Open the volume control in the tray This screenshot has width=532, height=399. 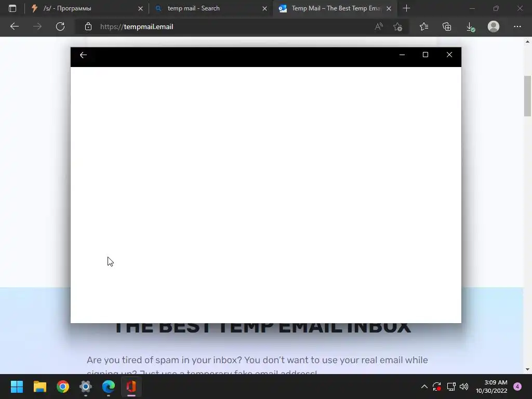pyautogui.click(x=464, y=387)
